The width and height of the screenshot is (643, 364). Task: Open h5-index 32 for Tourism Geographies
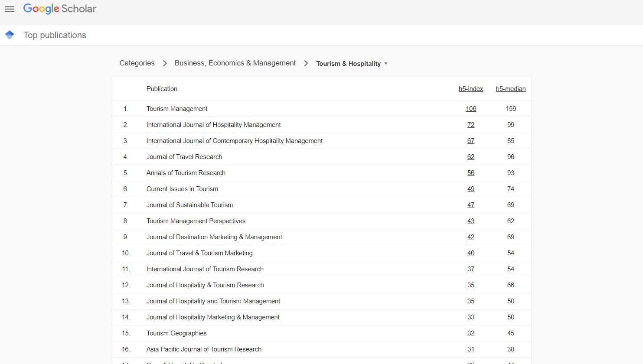point(471,333)
